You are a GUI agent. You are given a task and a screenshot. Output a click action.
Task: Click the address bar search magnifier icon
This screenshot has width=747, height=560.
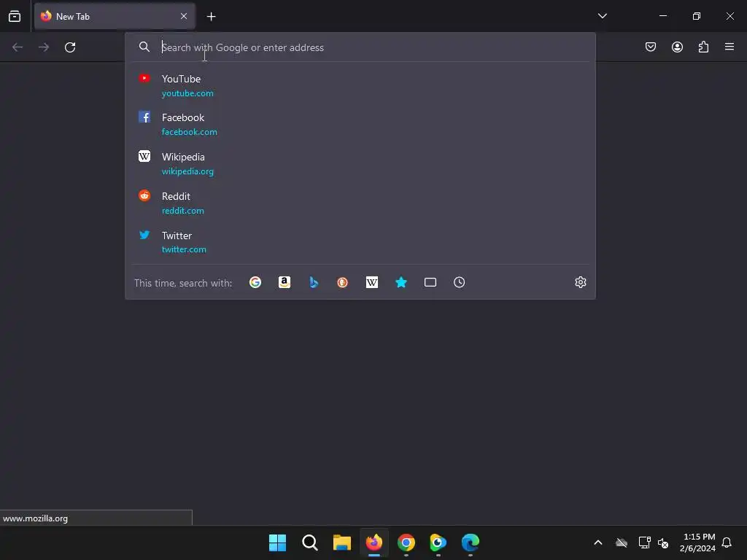144,47
